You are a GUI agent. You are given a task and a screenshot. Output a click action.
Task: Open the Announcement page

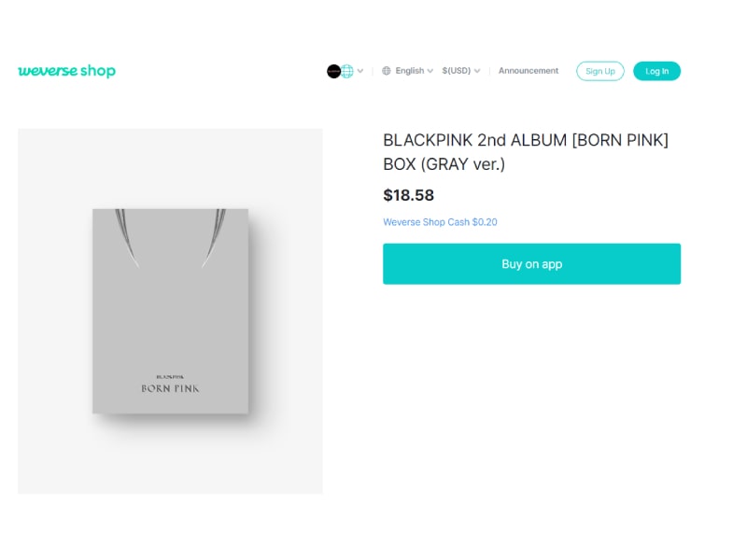pos(529,71)
